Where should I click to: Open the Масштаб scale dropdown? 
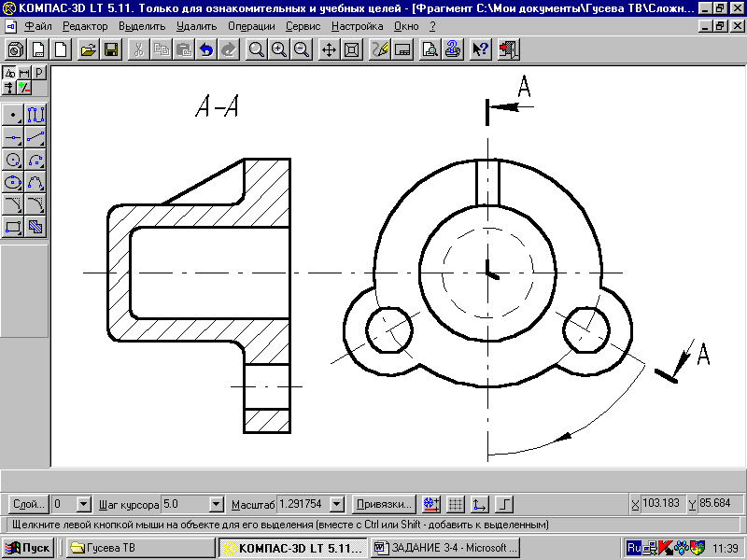click(337, 504)
